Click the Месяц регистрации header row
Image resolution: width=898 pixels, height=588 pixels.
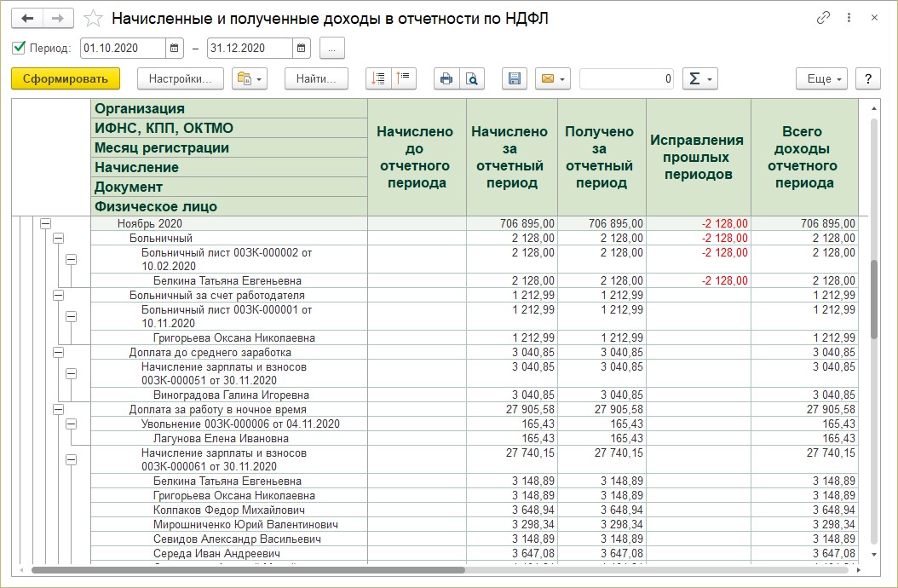(229, 147)
